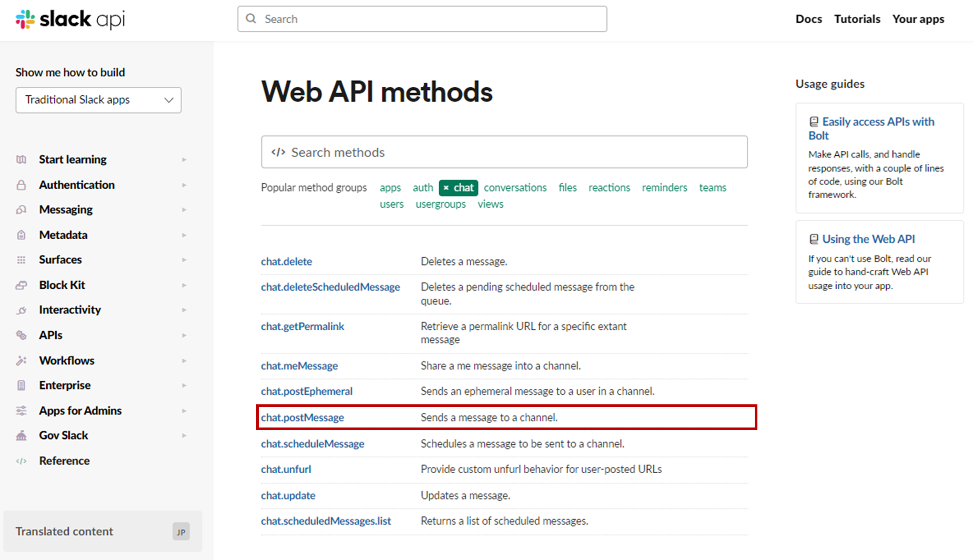Image resolution: width=973 pixels, height=560 pixels.
Task: Open the chat.postMessage method
Action: coord(302,418)
